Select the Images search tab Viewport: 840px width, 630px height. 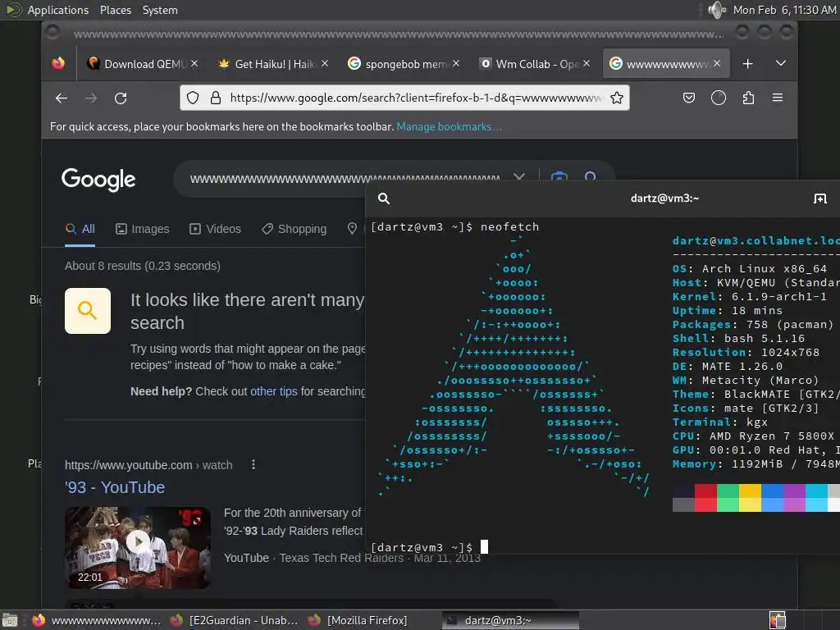click(143, 230)
